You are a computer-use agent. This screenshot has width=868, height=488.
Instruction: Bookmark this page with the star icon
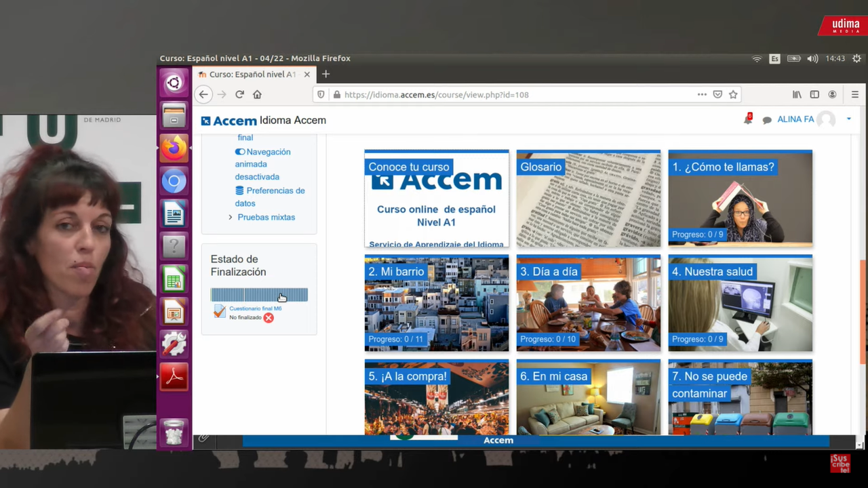tap(733, 95)
